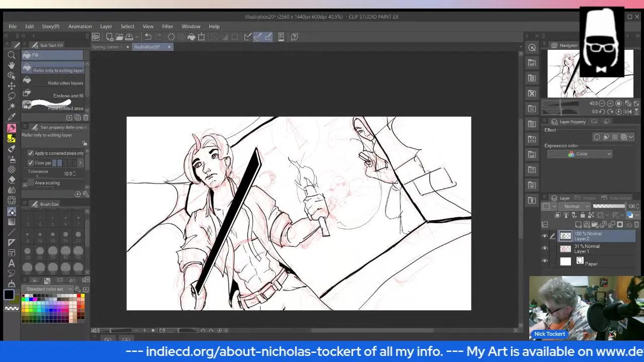Open Standard color set dropdown
The image size is (644, 362).
point(47,289)
